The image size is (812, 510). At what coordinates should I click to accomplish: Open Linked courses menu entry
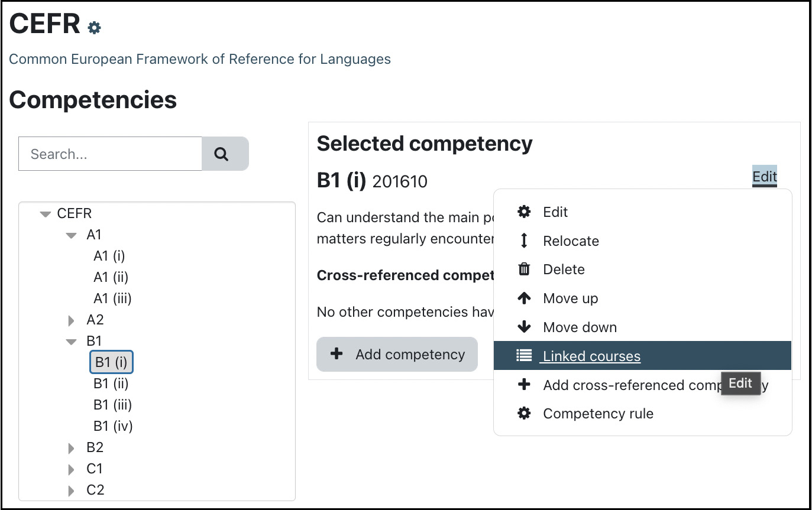coord(642,356)
